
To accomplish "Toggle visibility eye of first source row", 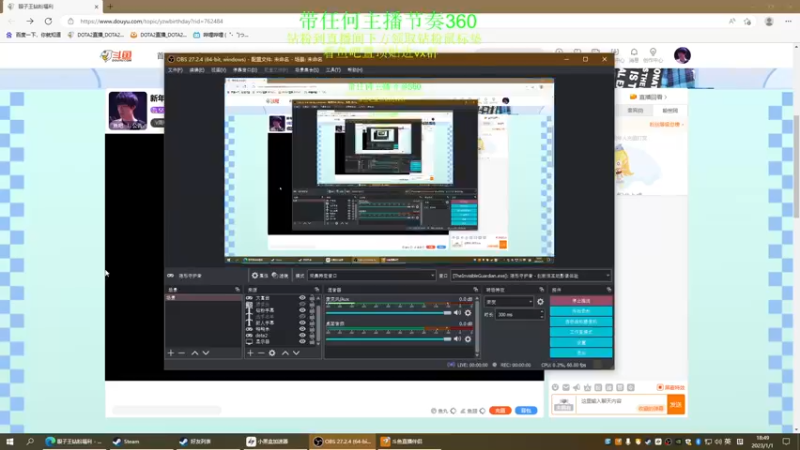I will [x=302, y=298].
